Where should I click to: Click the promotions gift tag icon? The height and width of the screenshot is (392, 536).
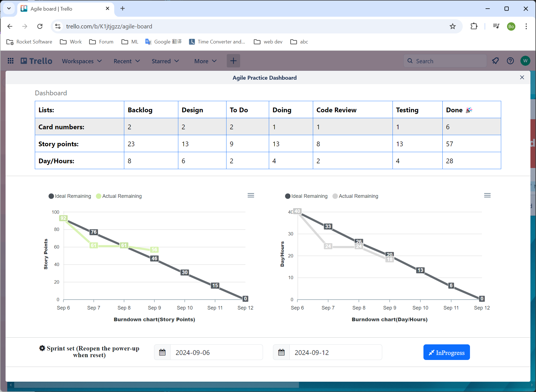click(495, 61)
